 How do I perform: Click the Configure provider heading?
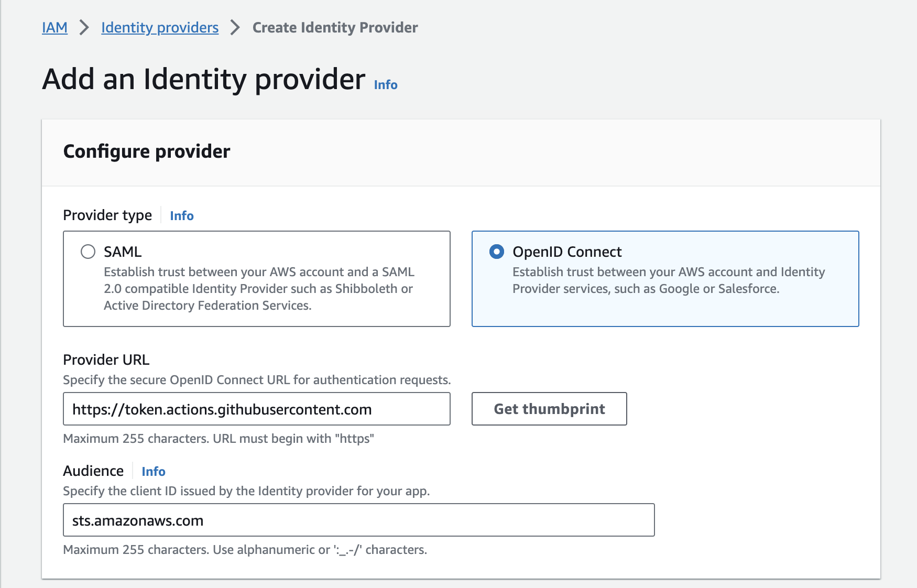tap(147, 151)
